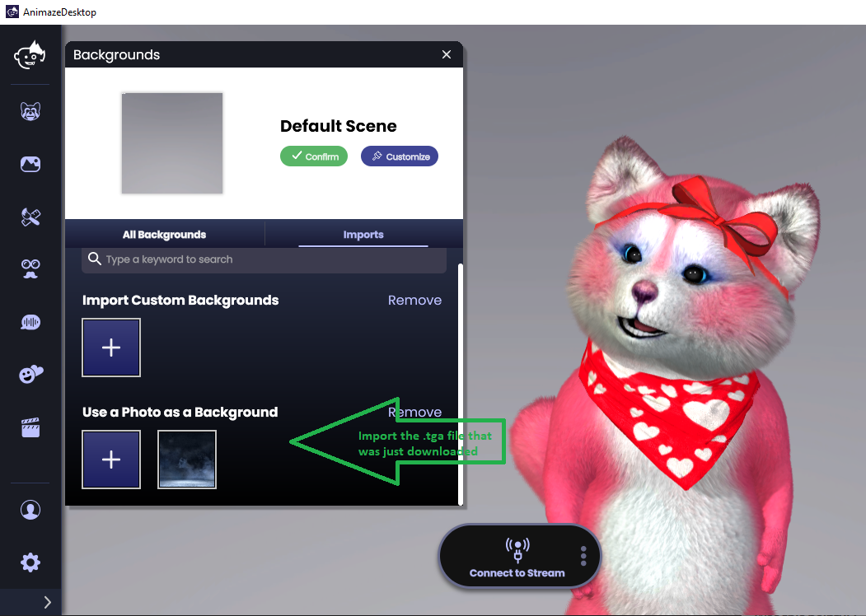
Task: Click the Backgrounds panel scrollbar
Action: coord(460,384)
